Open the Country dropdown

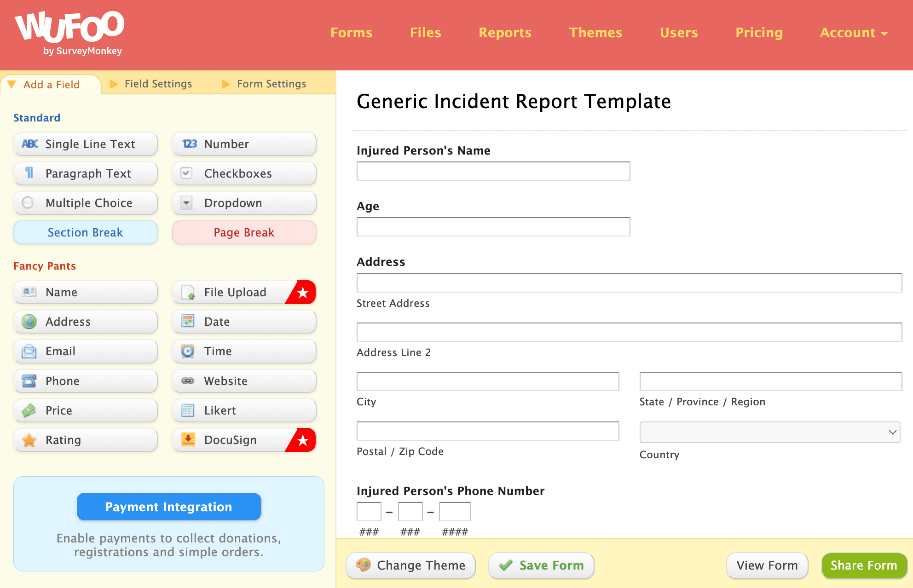pyautogui.click(x=769, y=432)
